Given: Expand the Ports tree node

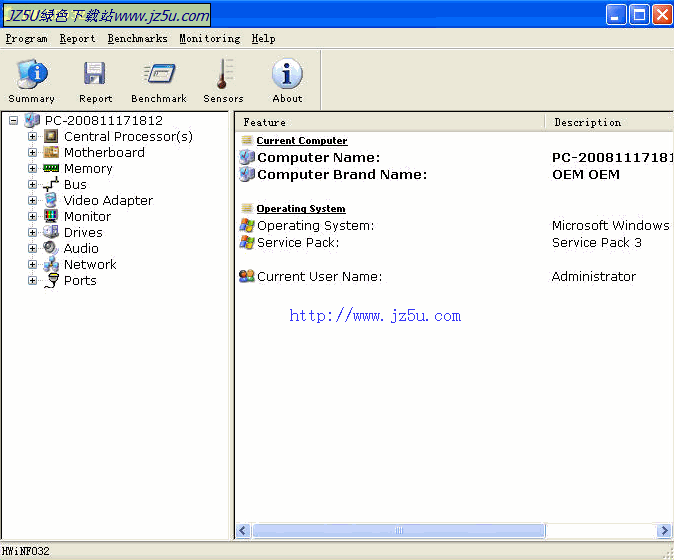Looking at the screenshot, I should click(x=32, y=280).
